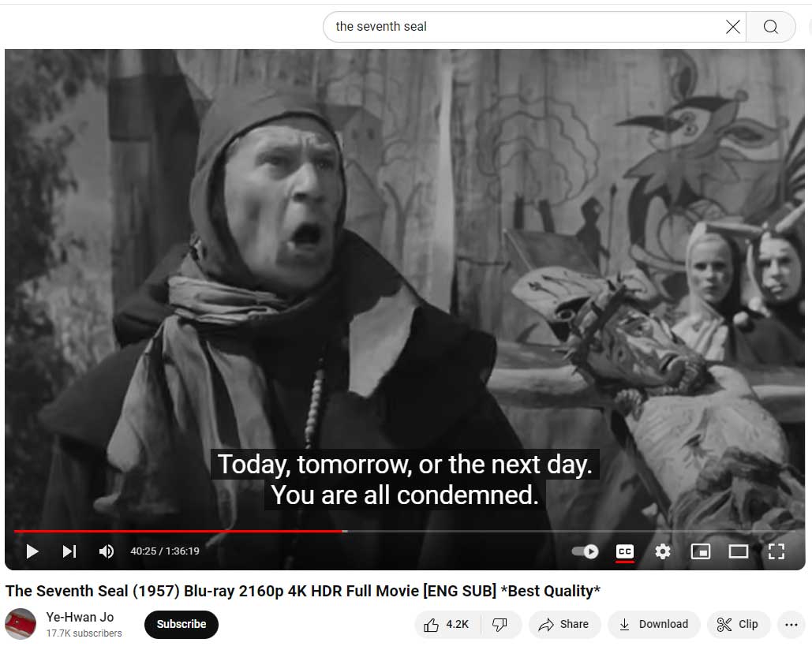Skip to the next video
Viewport: 812px width, 650px height.
point(69,551)
